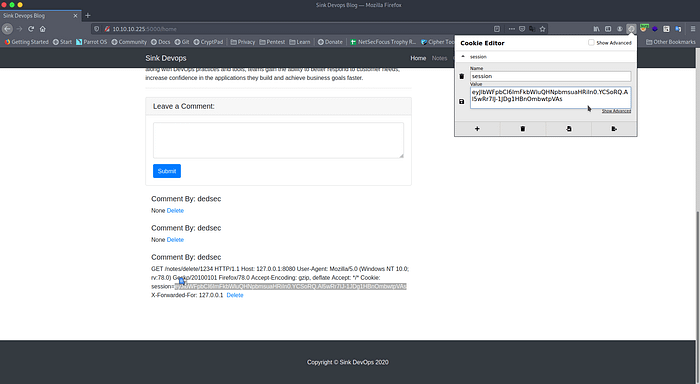
Task: Bookmark this page with the star
Action: pyautogui.click(x=542, y=29)
